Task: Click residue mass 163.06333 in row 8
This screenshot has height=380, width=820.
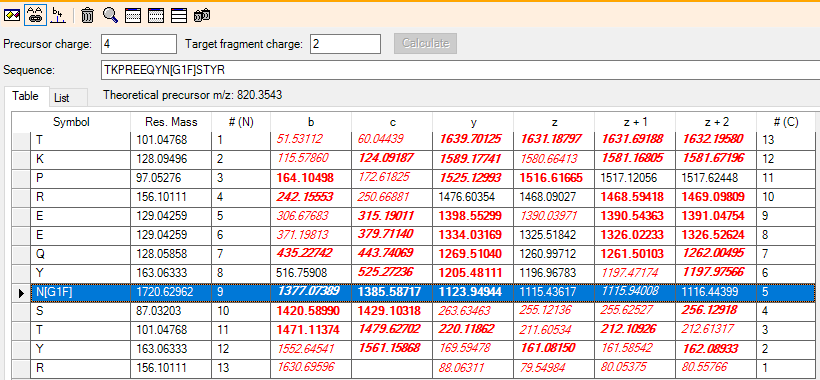Action: [171, 273]
